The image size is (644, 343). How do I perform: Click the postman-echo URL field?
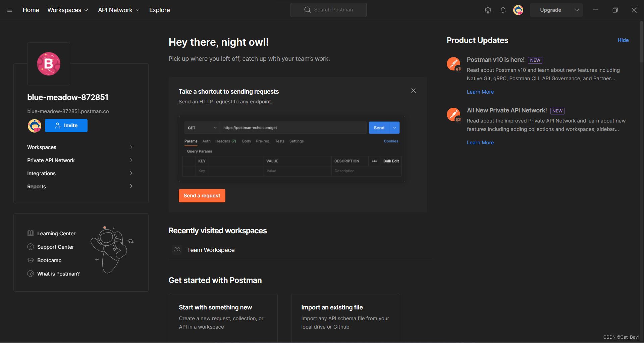(x=293, y=128)
